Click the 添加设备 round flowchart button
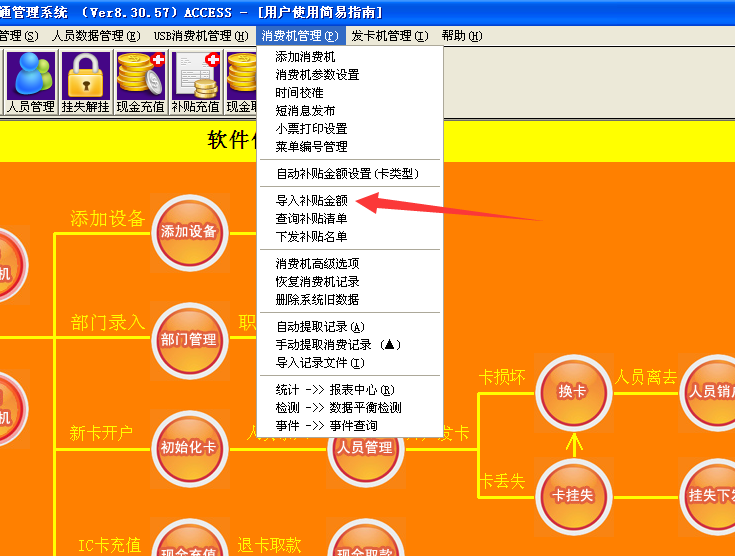The image size is (735, 556). pos(189,231)
